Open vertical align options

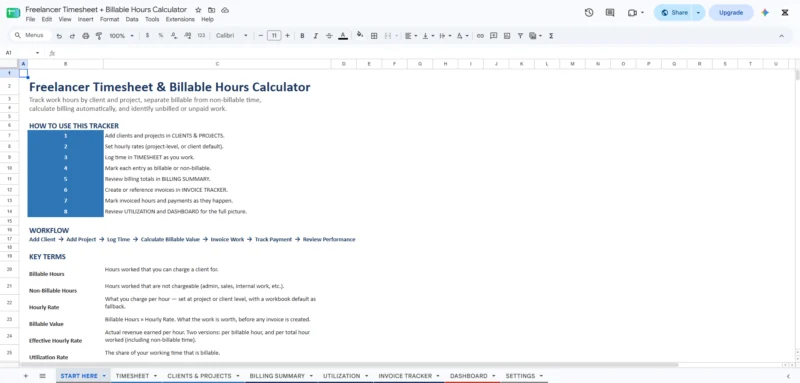point(428,36)
